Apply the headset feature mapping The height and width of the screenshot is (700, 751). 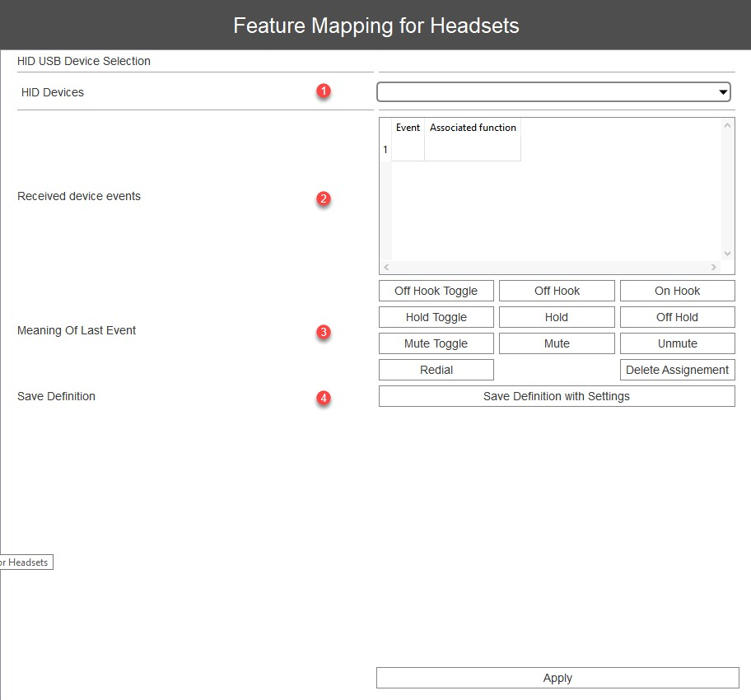tap(557, 678)
